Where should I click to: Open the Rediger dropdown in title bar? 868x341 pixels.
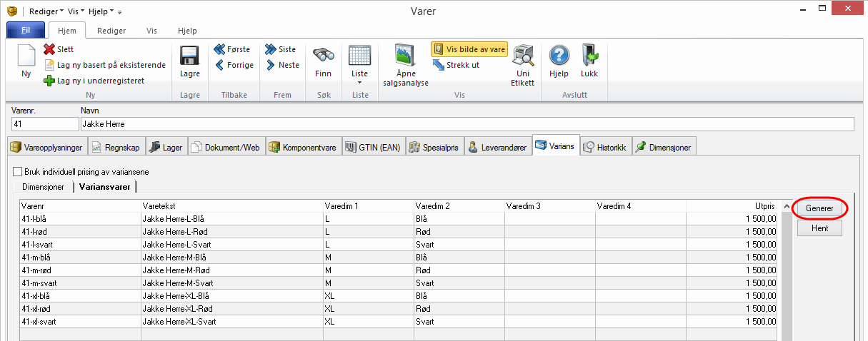(x=45, y=11)
